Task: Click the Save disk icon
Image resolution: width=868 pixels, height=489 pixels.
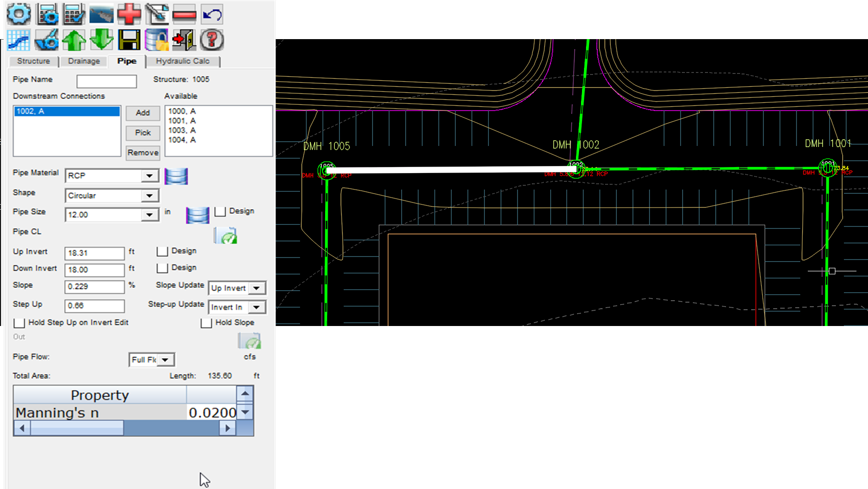Action: [x=128, y=40]
